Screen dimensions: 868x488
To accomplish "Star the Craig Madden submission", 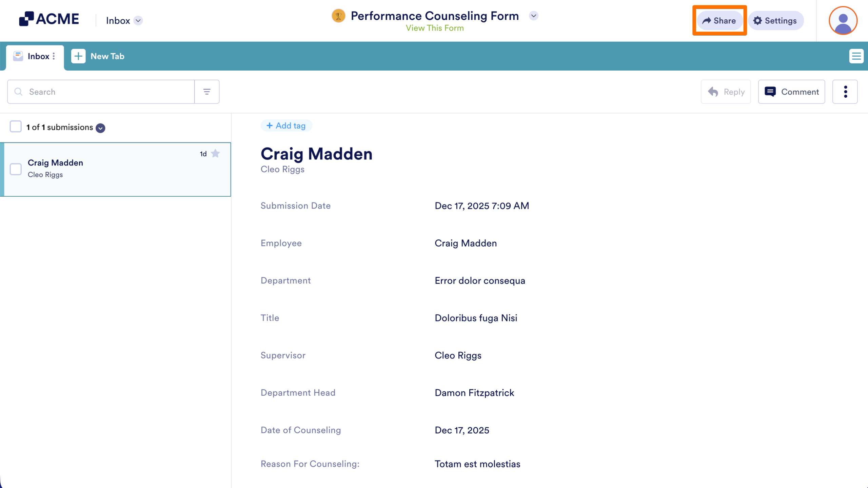I will pyautogui.click(x=215, y=154).
